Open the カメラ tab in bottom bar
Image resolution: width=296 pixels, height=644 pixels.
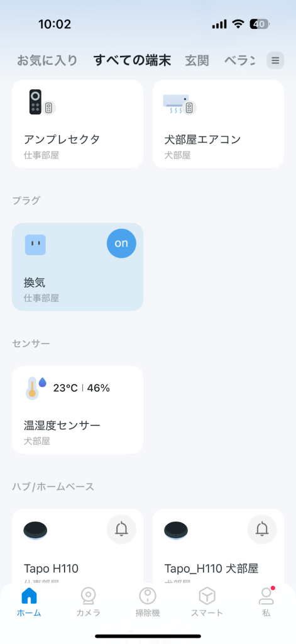click(88, 602)
